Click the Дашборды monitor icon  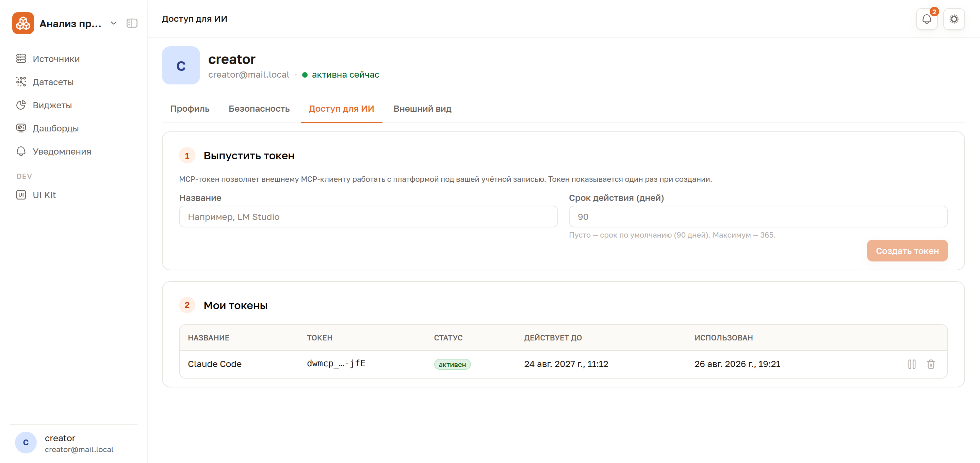[x=21, y=128]
